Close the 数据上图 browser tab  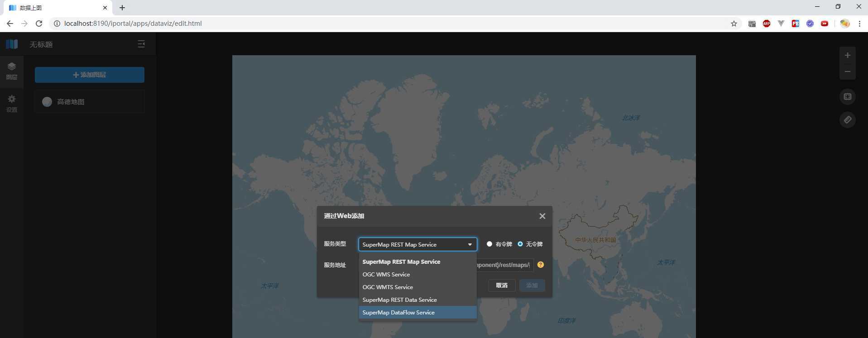click(105, 8)
